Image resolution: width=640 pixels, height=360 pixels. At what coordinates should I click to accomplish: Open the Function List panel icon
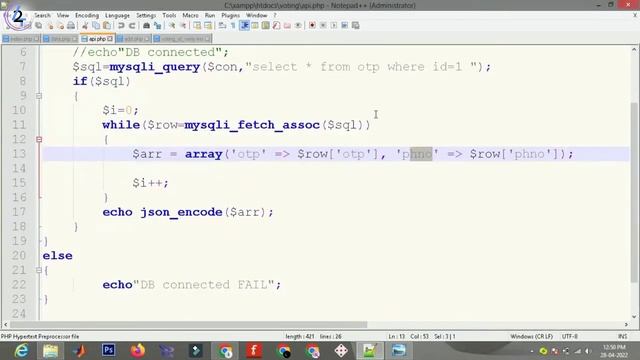pyautogui.click(x=276, y=26)
